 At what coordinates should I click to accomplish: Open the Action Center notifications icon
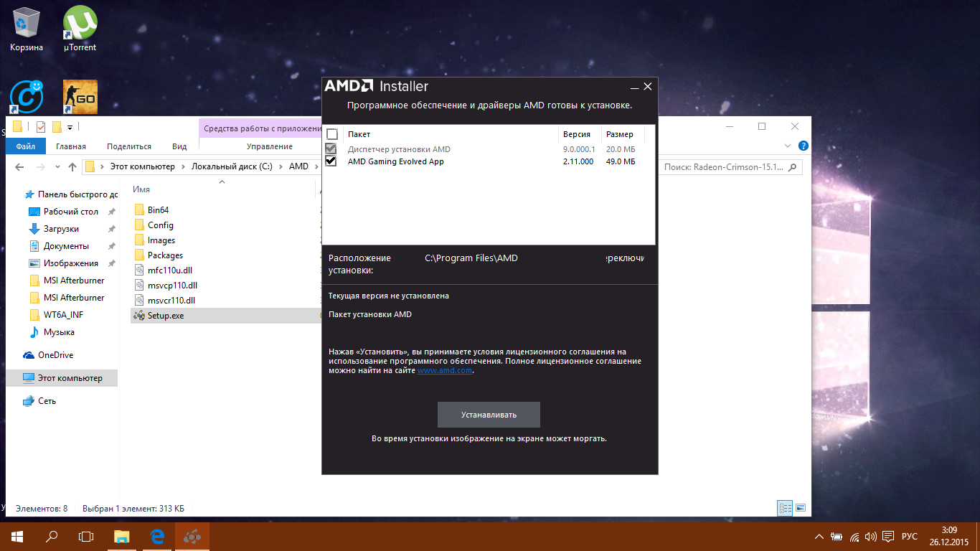pyautogui.click(x=888, y=537)
